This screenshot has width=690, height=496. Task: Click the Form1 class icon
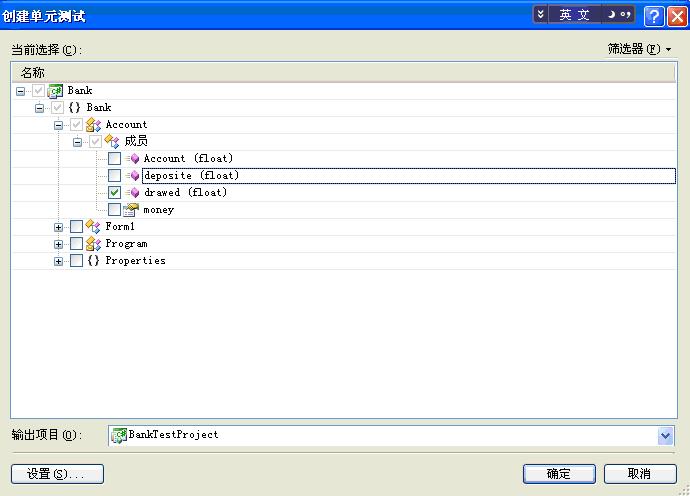(x=93, y=227)
